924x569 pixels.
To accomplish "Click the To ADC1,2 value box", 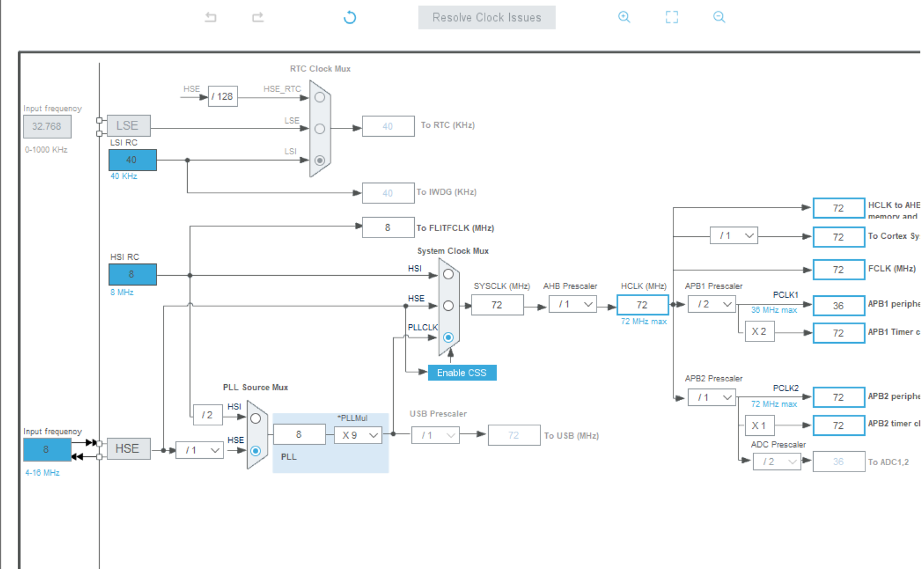I will [x=839, y=462].
